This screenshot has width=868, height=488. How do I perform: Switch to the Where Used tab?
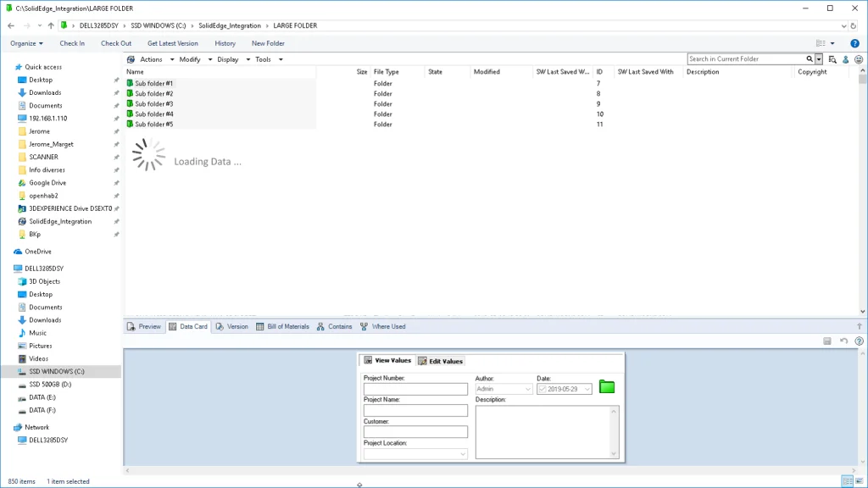[383, 326]
